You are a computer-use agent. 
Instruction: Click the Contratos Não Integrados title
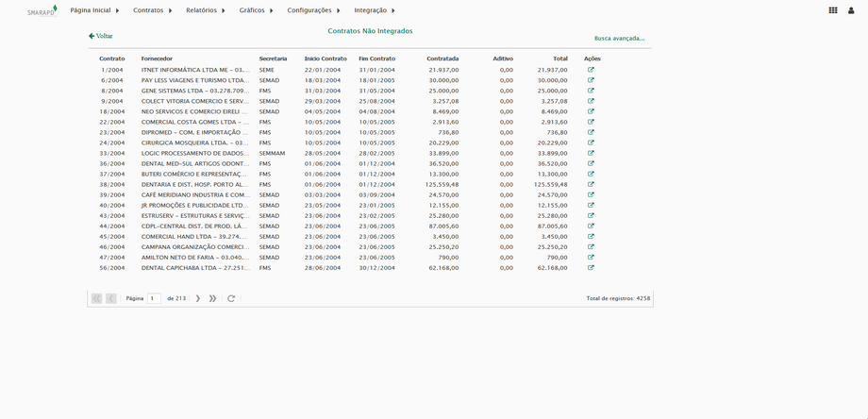pyautogui.click(x=370, y=31)
